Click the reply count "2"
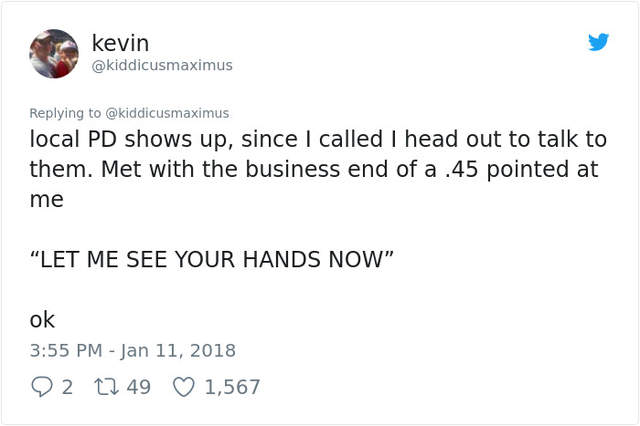Image resolution: width=640 pixels, height=426 pixels. [x=67, y=387]
